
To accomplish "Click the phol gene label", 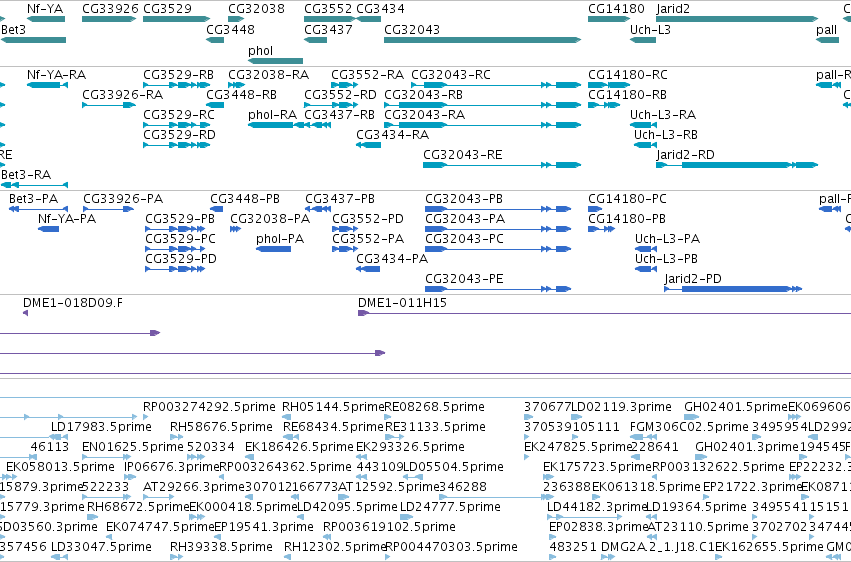I will click(x=261, y=50).
